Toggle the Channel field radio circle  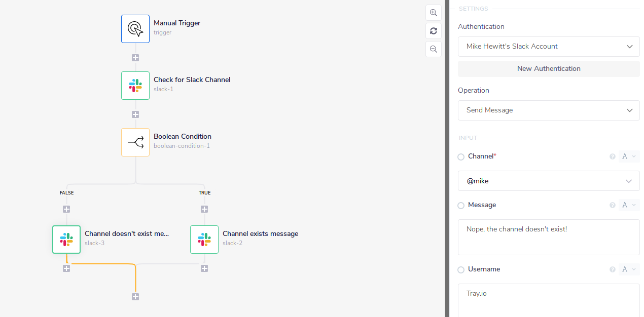pyautogui.click(x=461, y=157)
